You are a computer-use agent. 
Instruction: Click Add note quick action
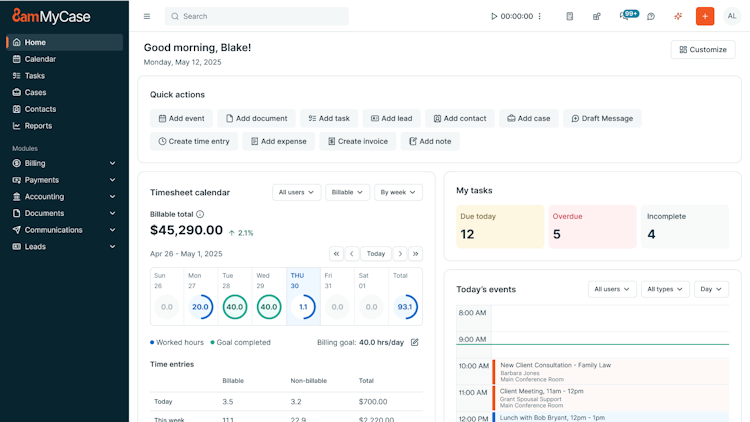pos(430,141)
